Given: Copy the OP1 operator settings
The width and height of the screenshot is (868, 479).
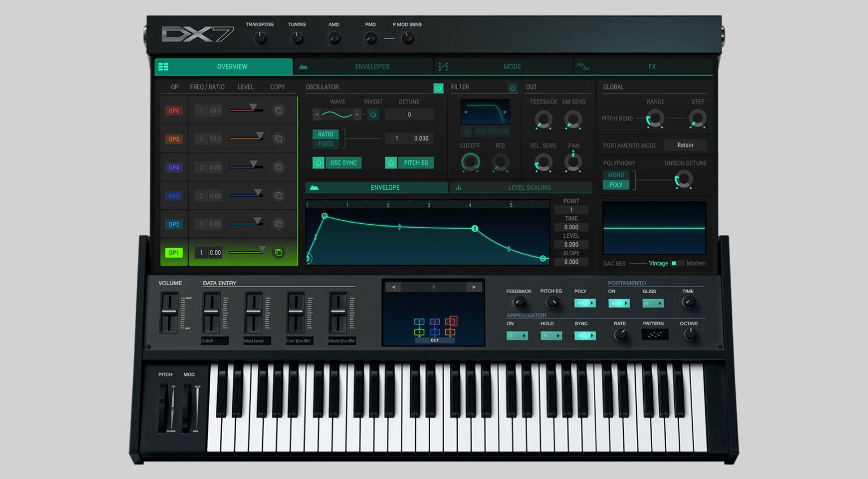Looking at the screenshot, I should click(279, 252).
